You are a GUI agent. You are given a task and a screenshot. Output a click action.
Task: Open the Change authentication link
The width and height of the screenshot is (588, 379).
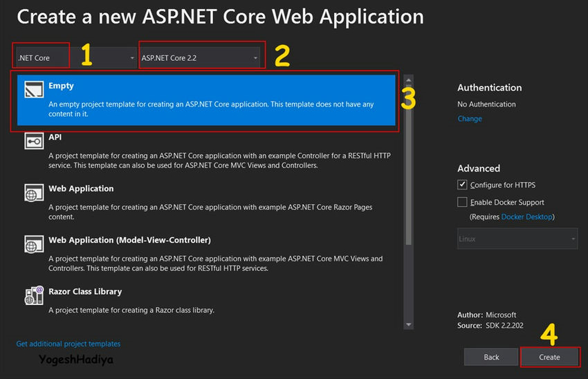470,119
